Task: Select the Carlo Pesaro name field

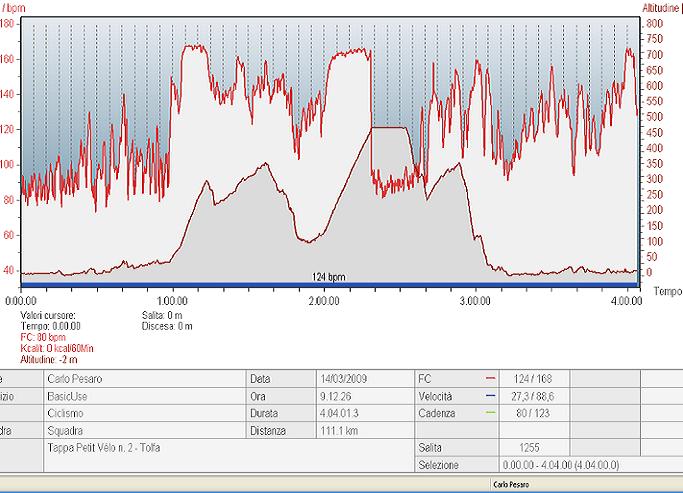Action: tap(144, 379)
